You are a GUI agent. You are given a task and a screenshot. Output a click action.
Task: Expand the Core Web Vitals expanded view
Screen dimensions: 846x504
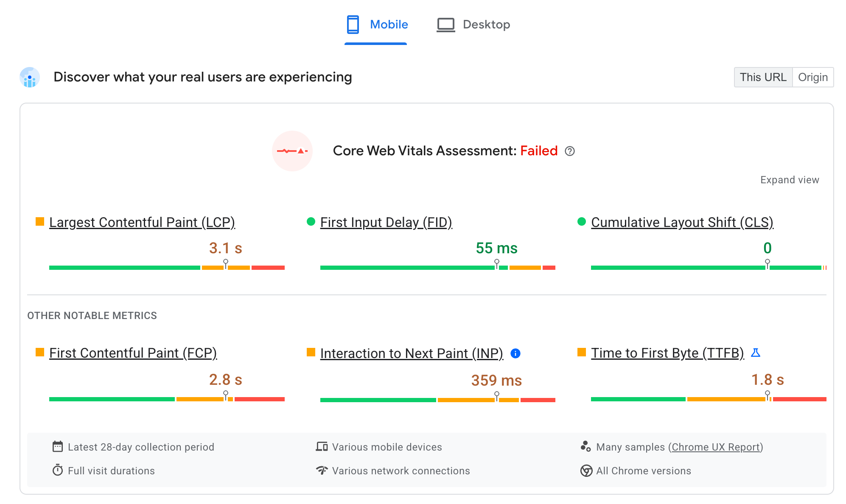(x=789, y=180)
